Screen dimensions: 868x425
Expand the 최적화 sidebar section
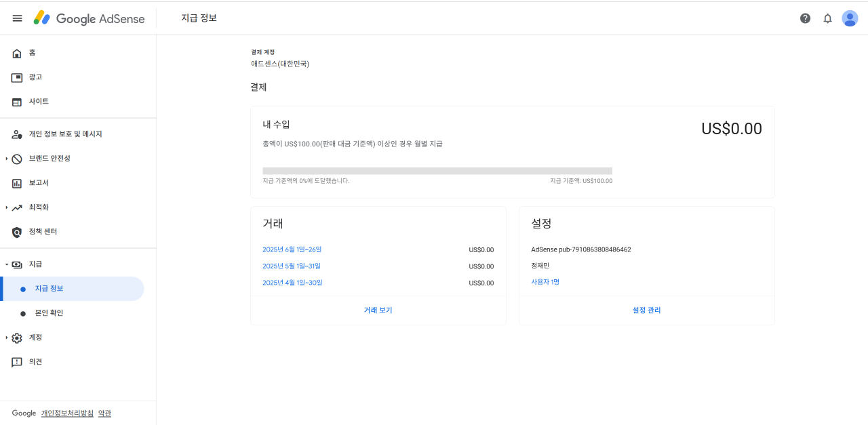(x=5, y=207)
